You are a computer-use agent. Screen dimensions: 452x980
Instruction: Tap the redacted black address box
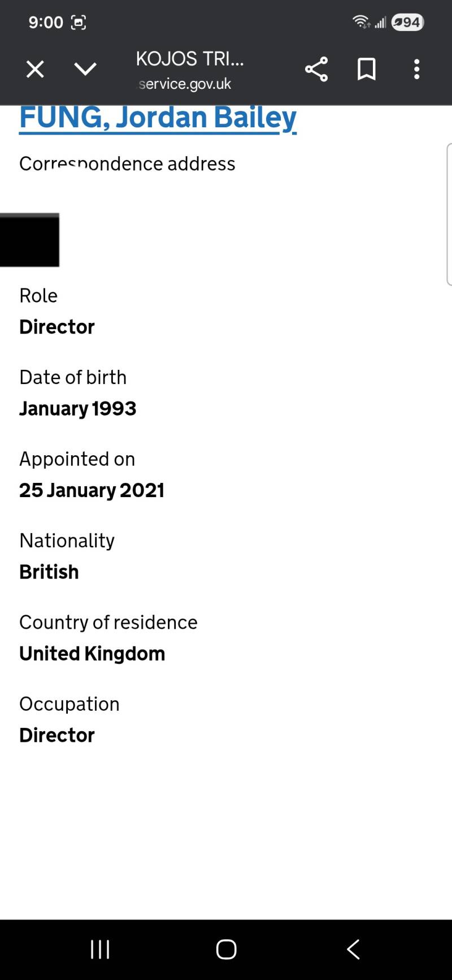coord(29,240)
